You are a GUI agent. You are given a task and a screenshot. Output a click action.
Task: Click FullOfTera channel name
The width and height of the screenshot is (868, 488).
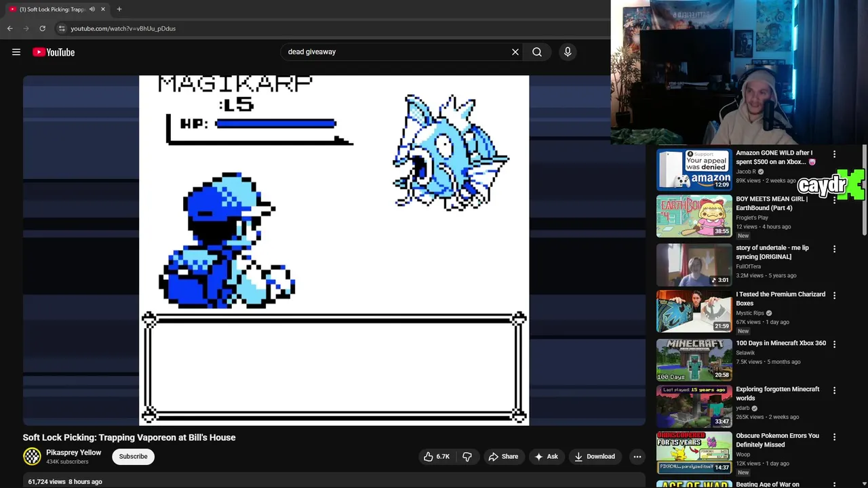[749, 266]
